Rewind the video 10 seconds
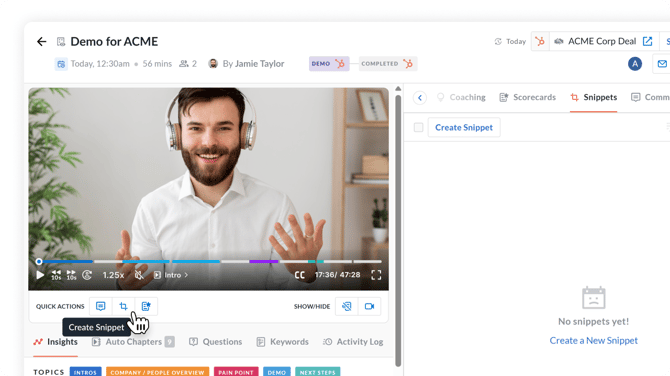This screenshot has width=670, height=376. [x=56, y=275]
